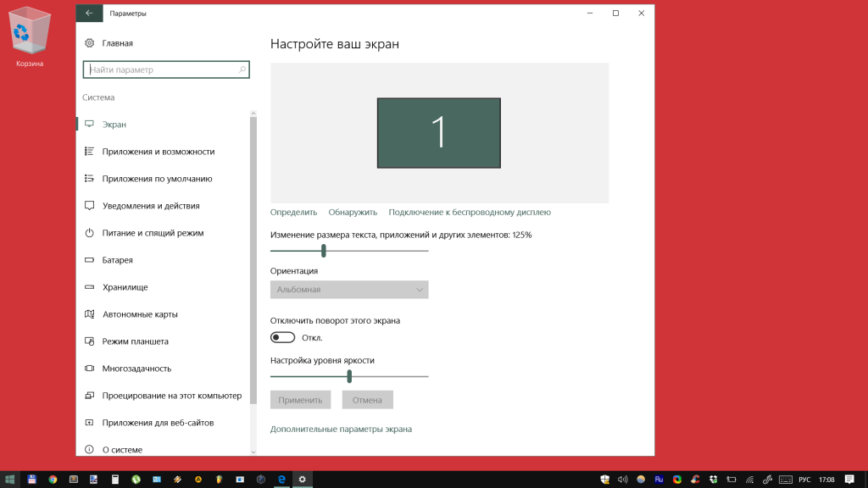Open Chrome from the taskbar
The width and height of the screenshot is (868, 488).
(x=53, y=480)
